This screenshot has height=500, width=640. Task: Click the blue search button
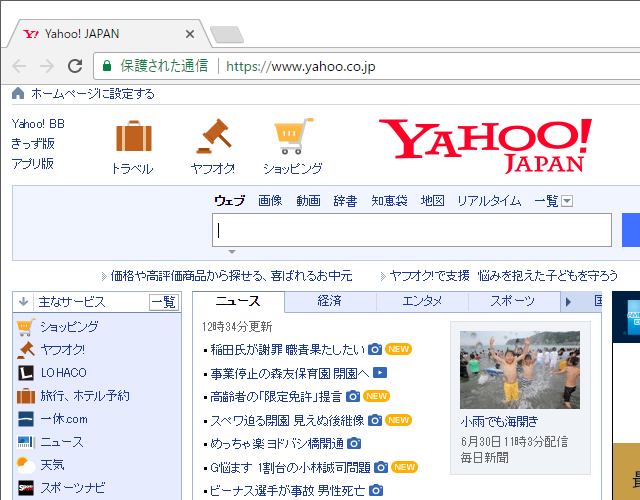631,230
